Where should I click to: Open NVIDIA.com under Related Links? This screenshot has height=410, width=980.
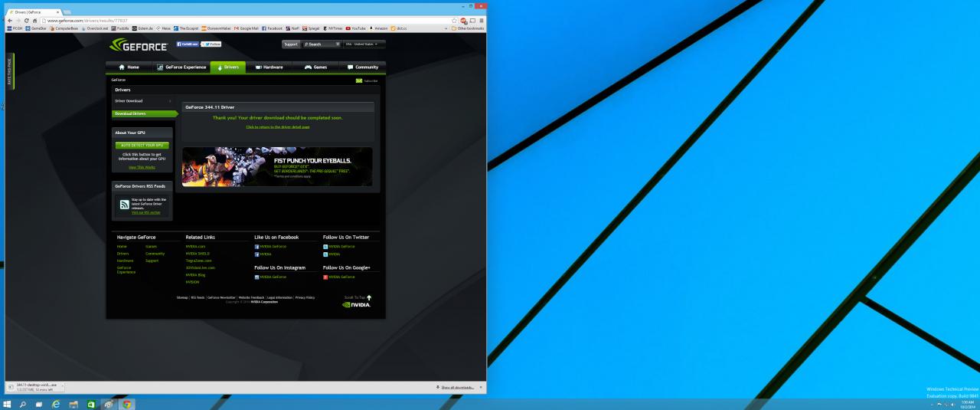point(196,247)
